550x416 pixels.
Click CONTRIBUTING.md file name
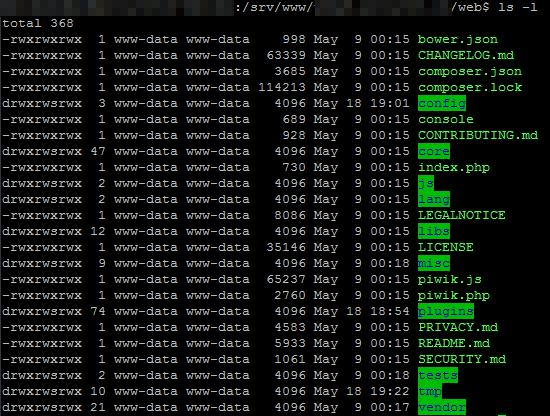478,135
